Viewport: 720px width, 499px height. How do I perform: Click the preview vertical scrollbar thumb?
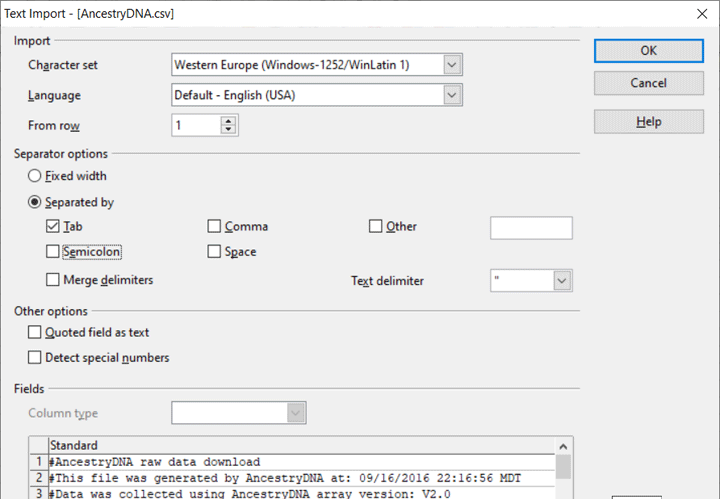pyautogui.click(x=563, y=467)
